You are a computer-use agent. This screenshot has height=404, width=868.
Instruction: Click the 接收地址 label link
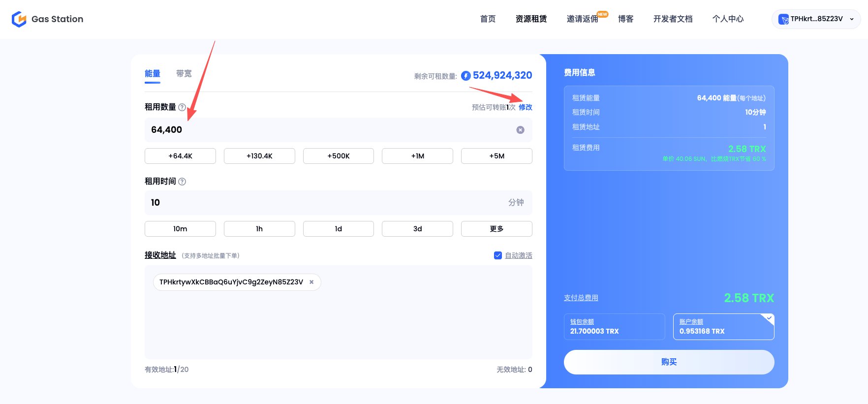tap(160, 255)
